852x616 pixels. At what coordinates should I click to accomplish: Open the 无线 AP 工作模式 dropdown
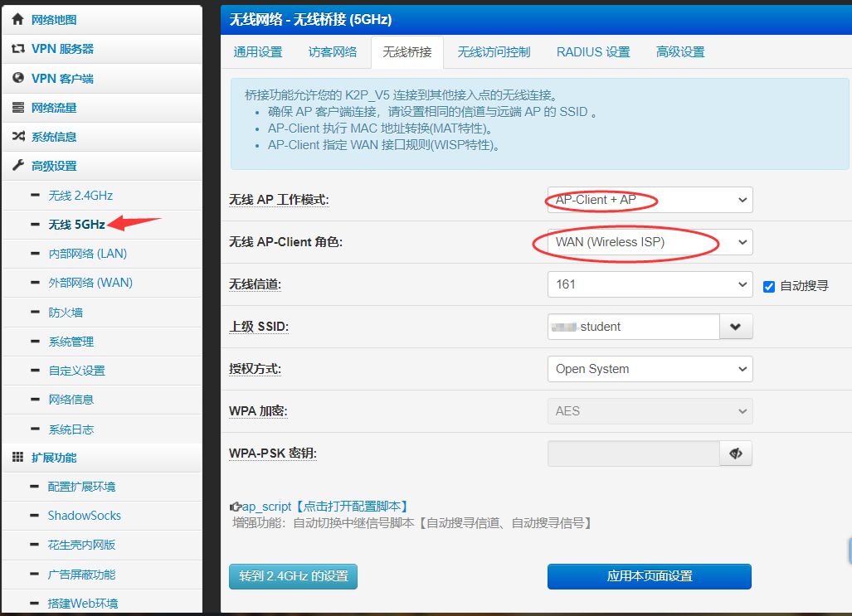click(x=650, y=200)
